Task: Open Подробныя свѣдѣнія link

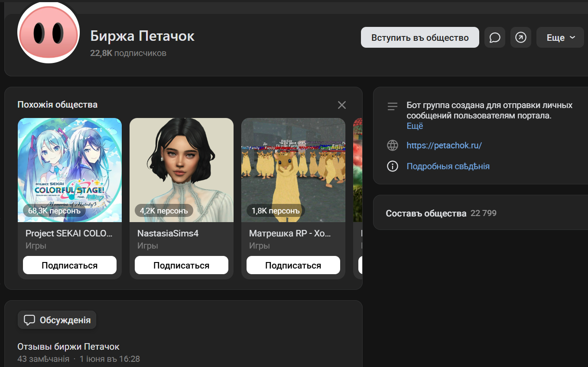Action: coord(448,166)
